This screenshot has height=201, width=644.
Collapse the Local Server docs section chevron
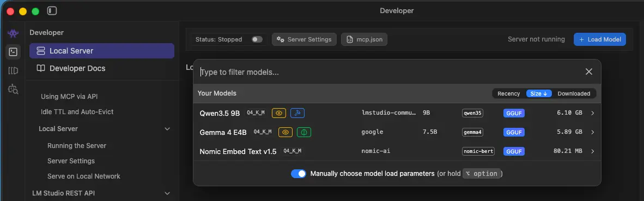click(167, 129)
